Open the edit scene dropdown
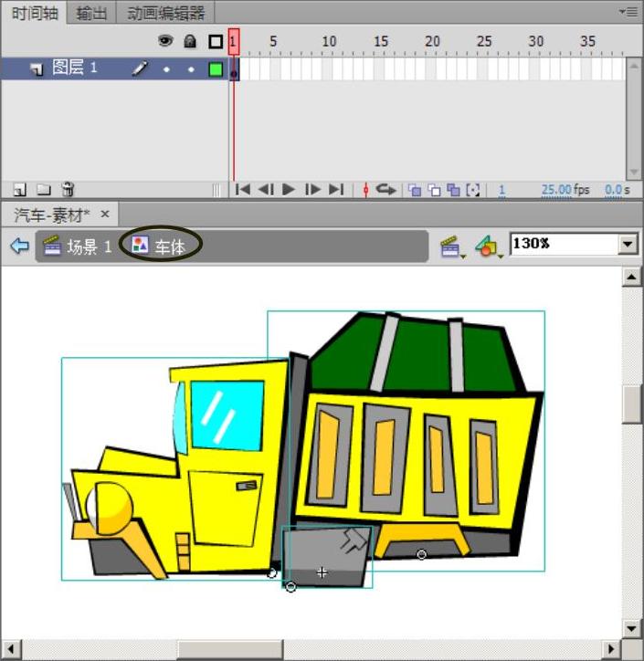Image resolution: width=644 pixels, height=661 pixels. (452, 247)
